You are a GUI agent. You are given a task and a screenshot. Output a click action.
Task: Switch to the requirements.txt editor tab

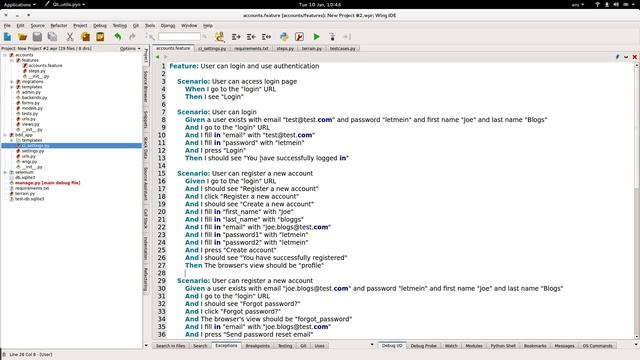pyautogui.click(x=251, y=48)
